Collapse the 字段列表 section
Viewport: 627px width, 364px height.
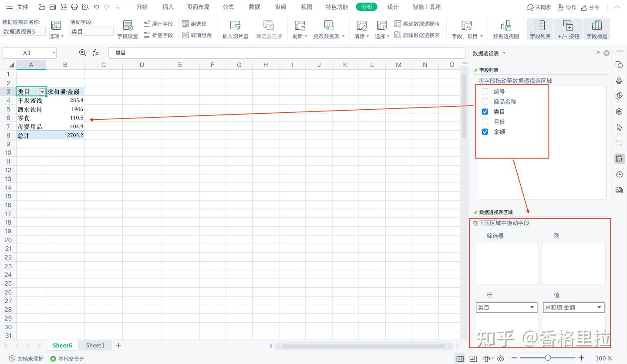(x=475, y=70)
